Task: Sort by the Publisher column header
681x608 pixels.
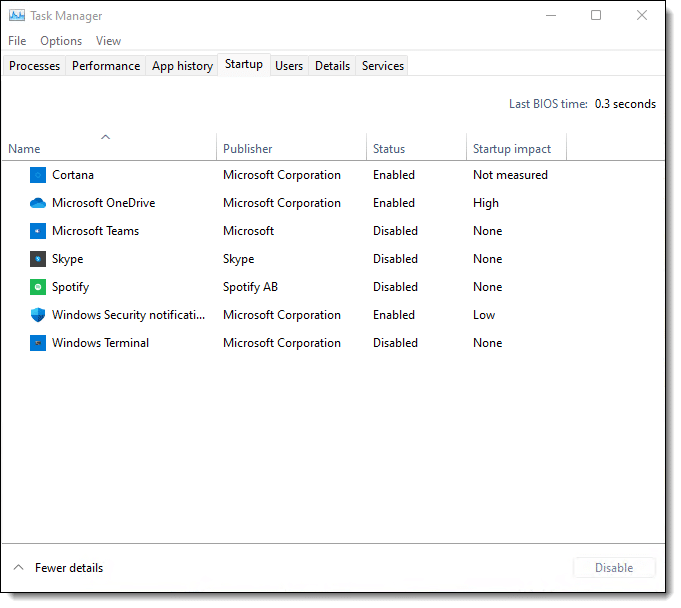Action: (x=291, y=147)
